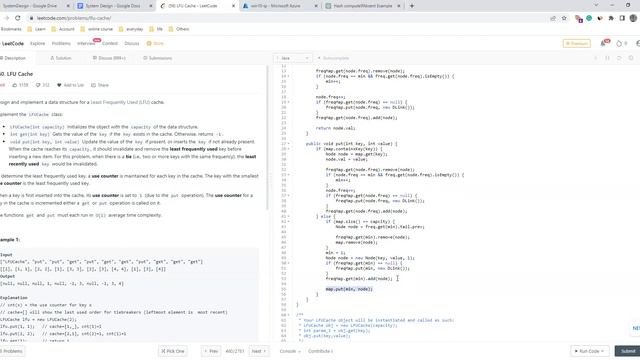Image resolution: width=640 pixels, height=360 pixels.
Task: Open the everyday bookmarks folder
Action: pyautogui.click(x=131, y=29)
